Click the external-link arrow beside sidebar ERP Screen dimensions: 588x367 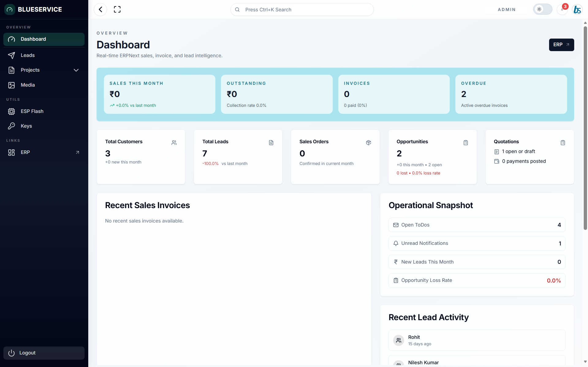[x=78, y=152]
